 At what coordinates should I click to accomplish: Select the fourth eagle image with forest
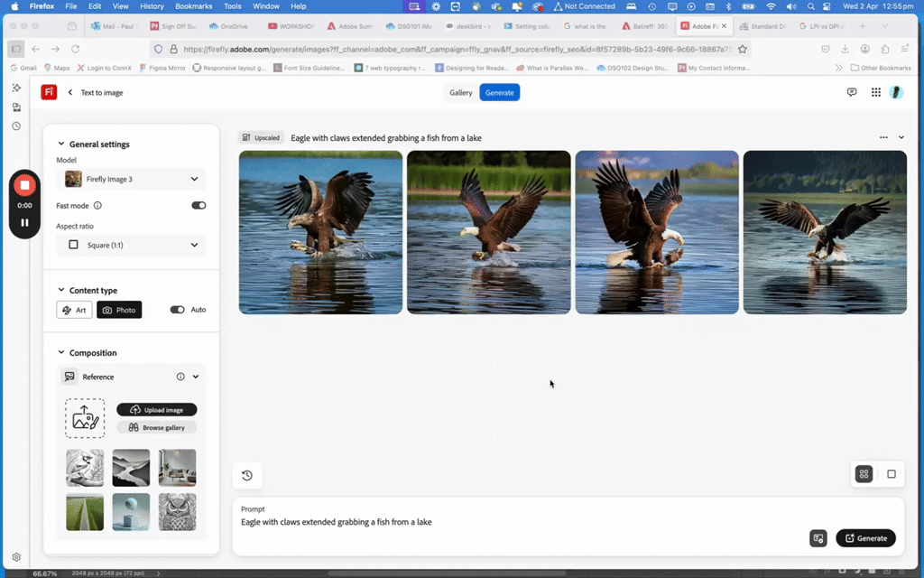pyautogui.click(x=825, y=232)
